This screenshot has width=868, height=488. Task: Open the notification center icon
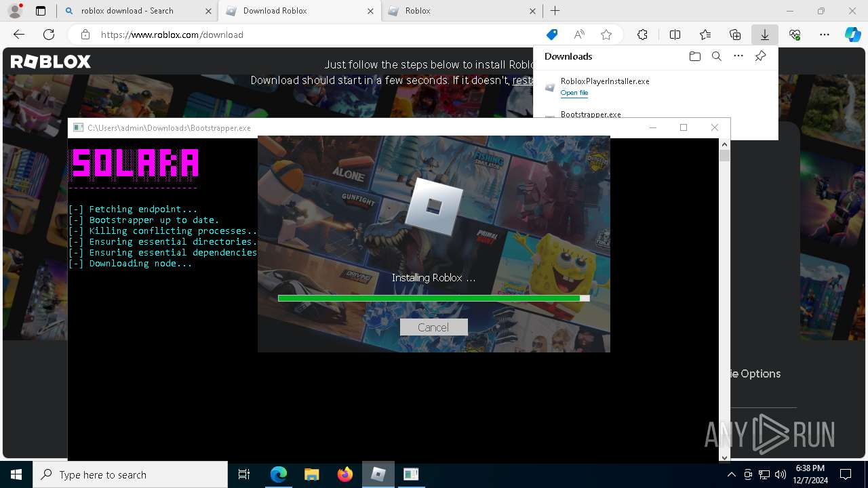tap(846, 474)
